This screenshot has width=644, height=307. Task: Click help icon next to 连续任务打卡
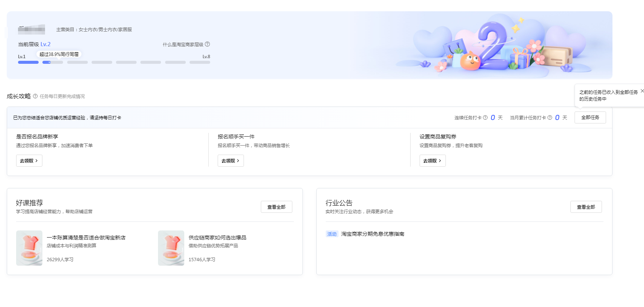tap(485, 117)
